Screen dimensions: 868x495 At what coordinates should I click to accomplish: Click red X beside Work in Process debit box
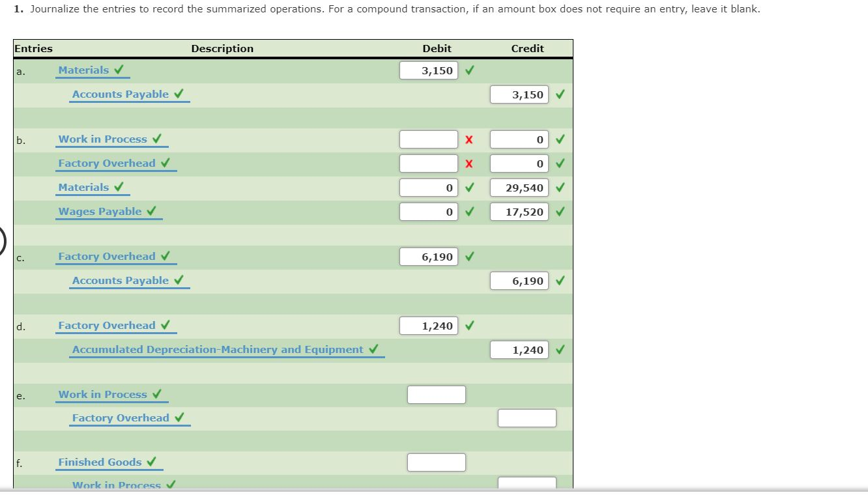tap(470, 139)
